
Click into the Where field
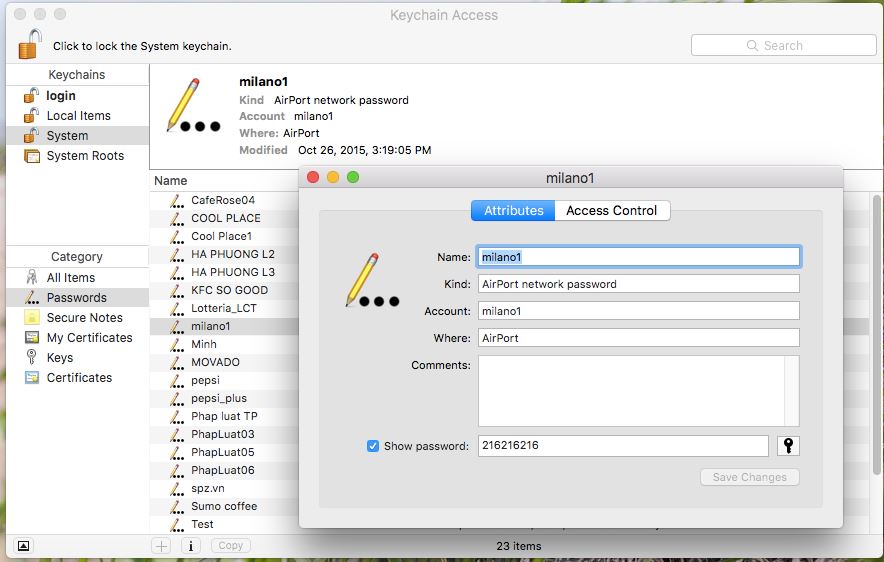(638, 338)
